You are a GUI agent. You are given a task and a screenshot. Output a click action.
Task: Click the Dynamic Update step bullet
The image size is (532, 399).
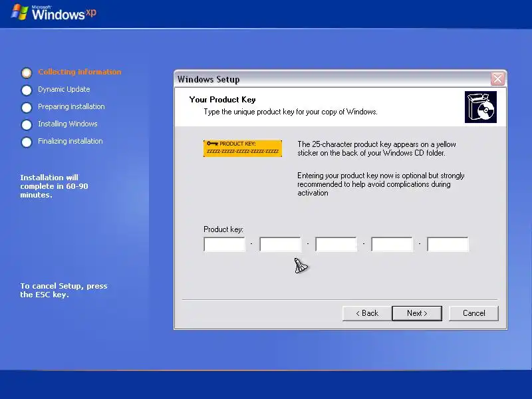coord(27,90)
